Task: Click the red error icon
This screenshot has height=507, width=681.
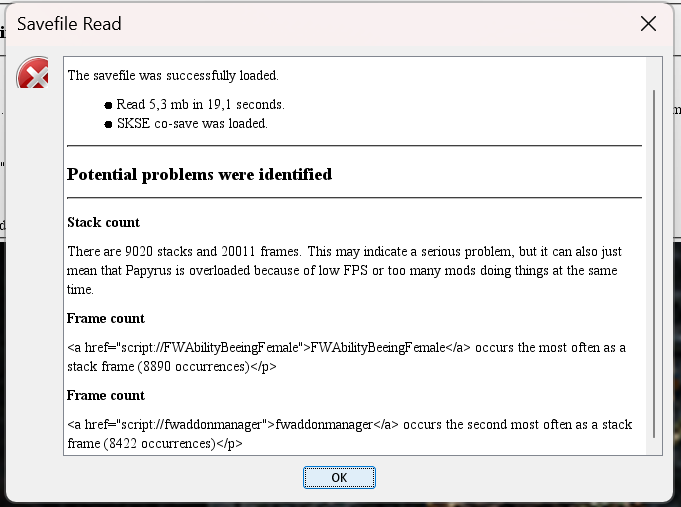Action: click(33, 73)
